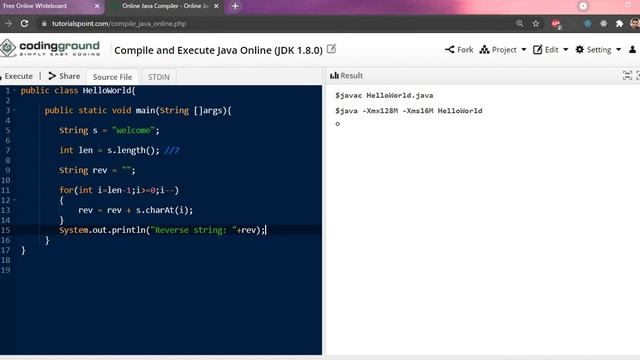Click the 'public class HelloWorld{' code line
The width and height of the screenshot is (640, 360).
pos(78,90)
